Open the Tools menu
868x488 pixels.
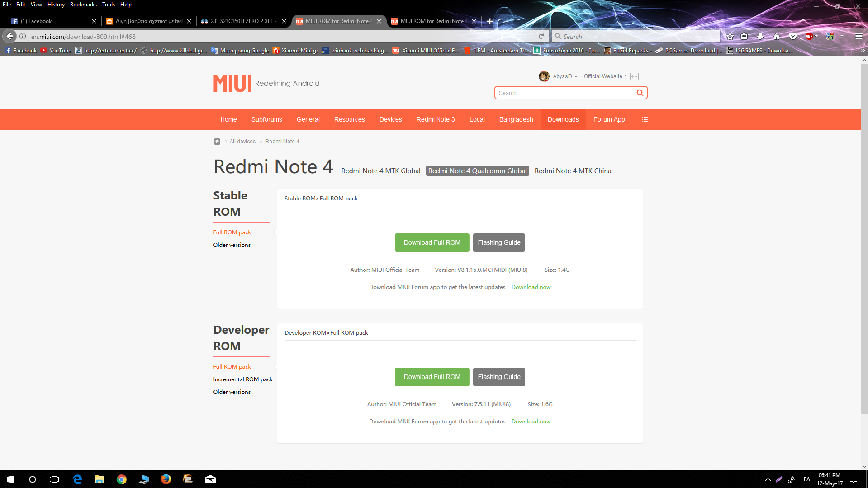click(108, 5)
